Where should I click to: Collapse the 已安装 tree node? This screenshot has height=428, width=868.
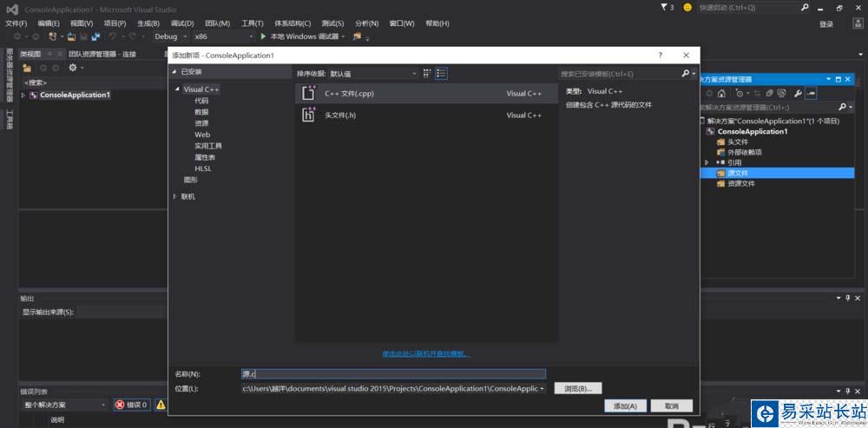(174, 72)
